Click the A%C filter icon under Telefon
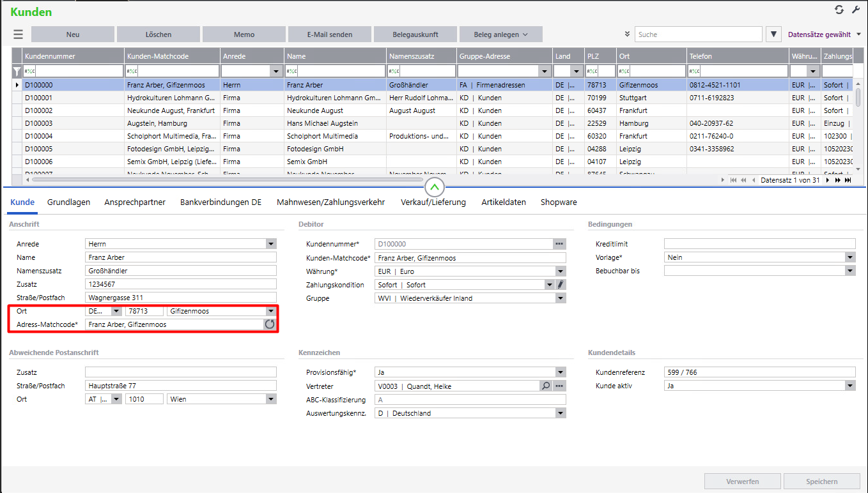Screen dimensions: 868x493 [x=695, y=72]
